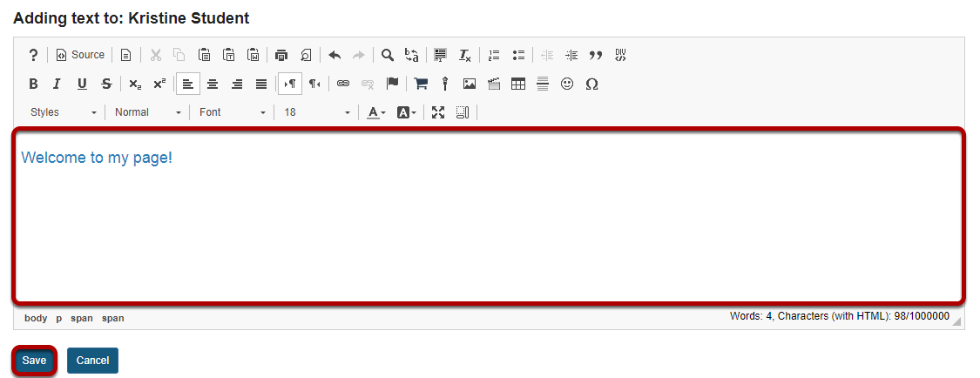Viewport: 980px width, 378px height.
Task: Click the Unlink icon
Action: click(368, 84)
